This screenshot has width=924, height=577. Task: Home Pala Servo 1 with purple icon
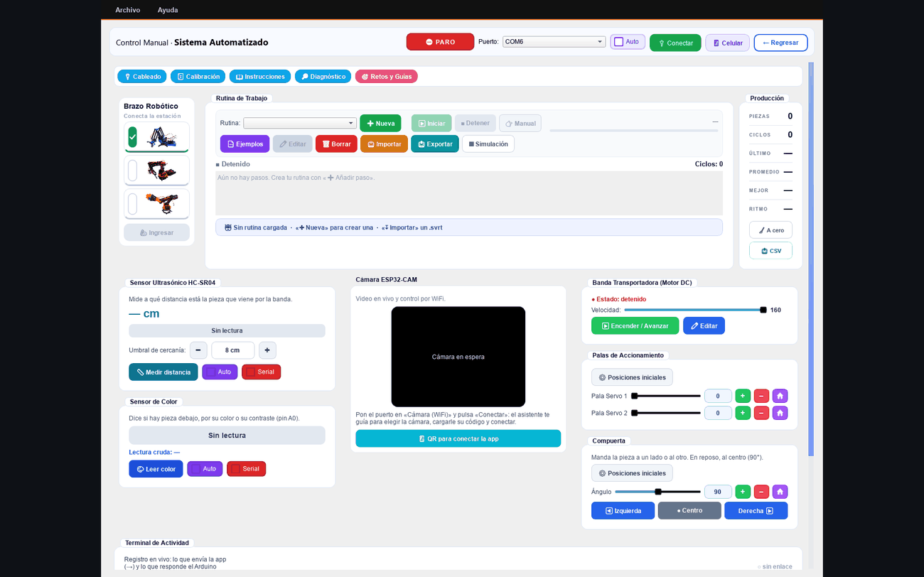[x=780, y=396]
